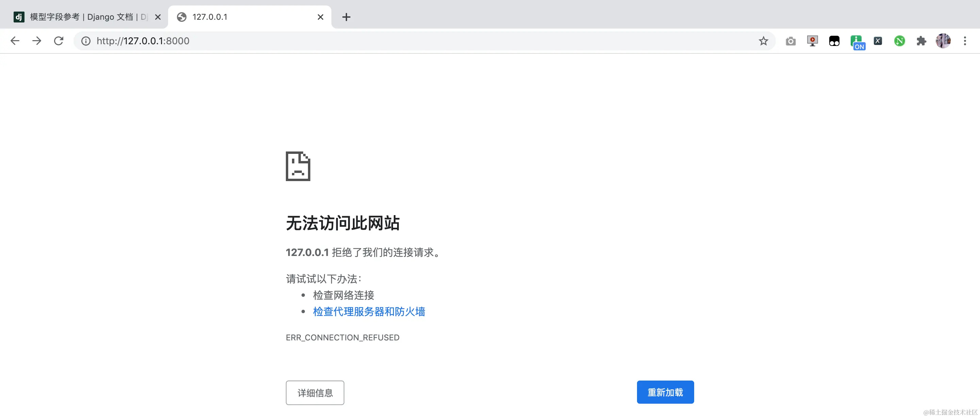This screenshot has height=418, width=980.
Task: Open 检查代理服务器和防火墙 link
Action: pyautogui.click(x=369, y=311)
